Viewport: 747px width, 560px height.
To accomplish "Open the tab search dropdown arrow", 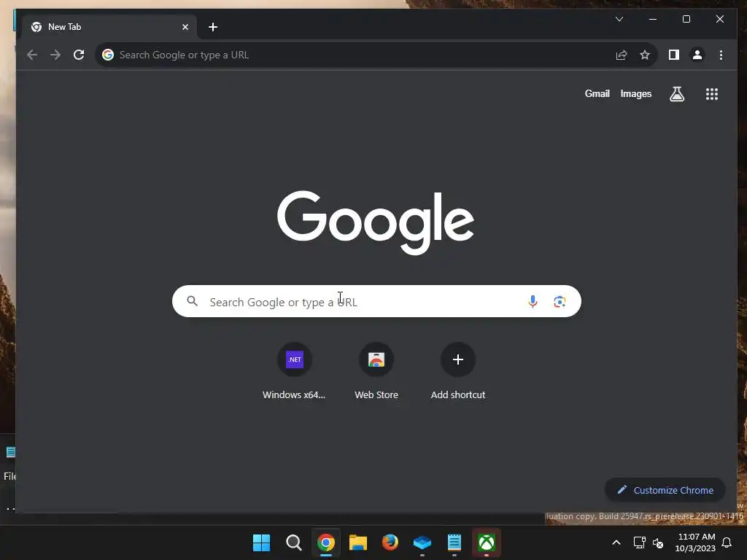I will [619, 19].
